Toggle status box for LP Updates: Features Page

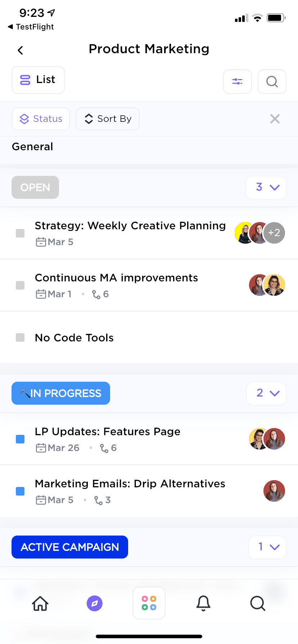pos(20,439)
